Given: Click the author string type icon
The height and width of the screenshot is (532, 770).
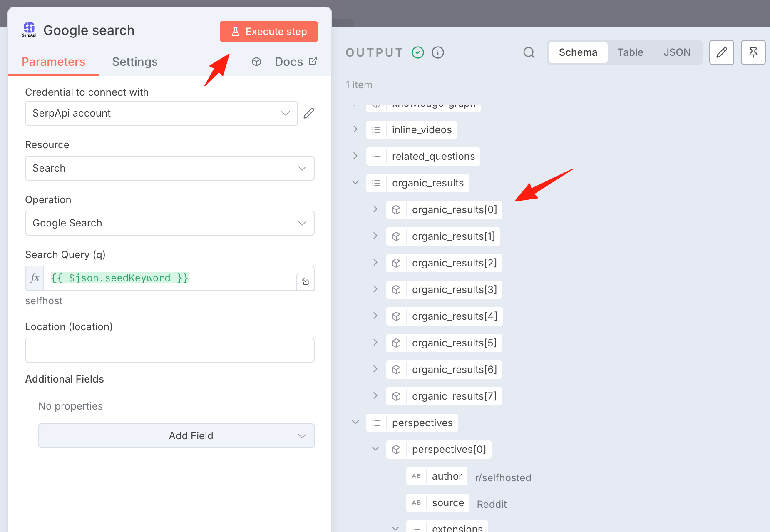Looking at the screenshot, I should coord(416,476).
